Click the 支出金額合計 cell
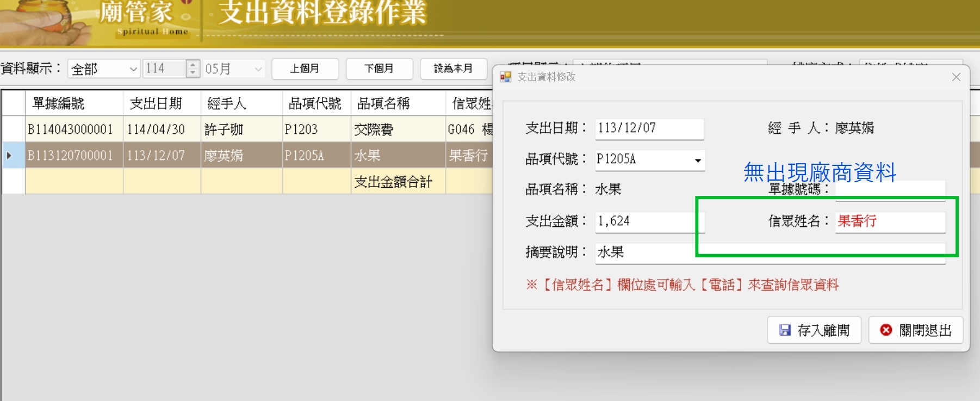Viewport: 980px width, 401px height. pyautogui.click(x=398, y=182)
